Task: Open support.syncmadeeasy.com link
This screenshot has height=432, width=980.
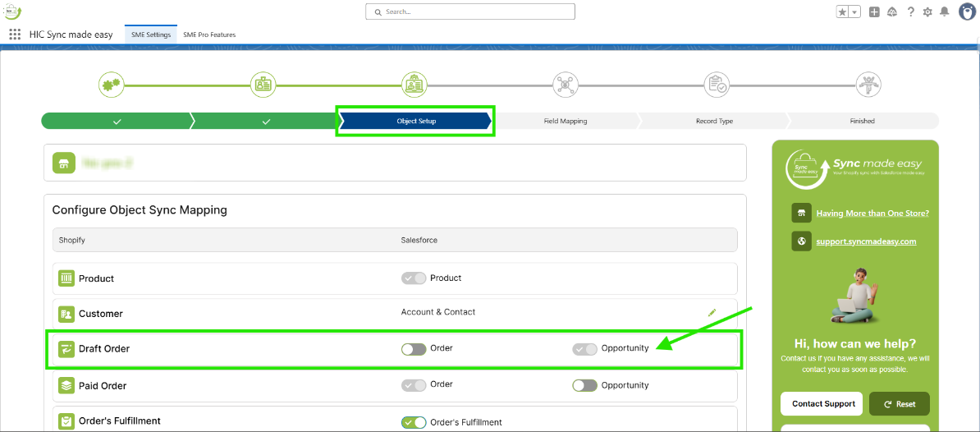Action: click(x=866, y=241)
